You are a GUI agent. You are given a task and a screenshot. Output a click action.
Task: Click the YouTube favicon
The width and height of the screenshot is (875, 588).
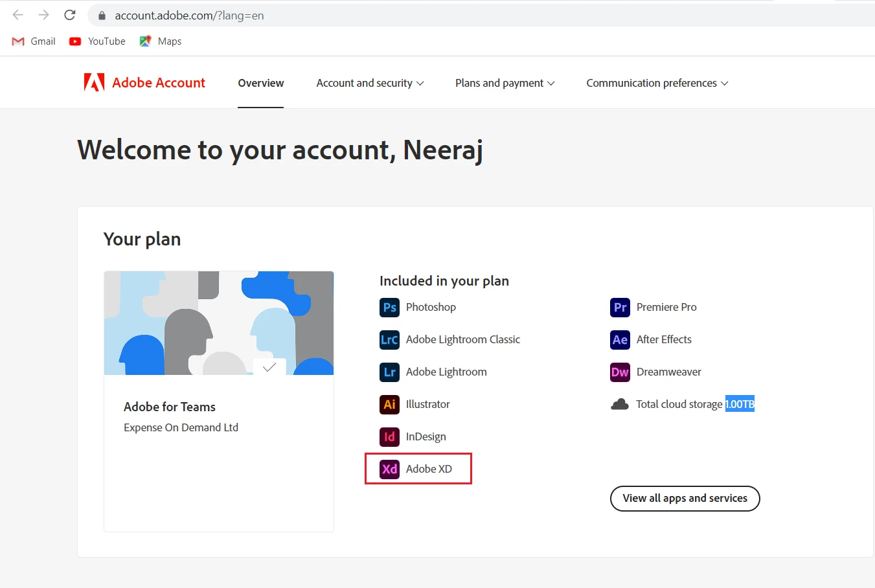pos(75,41)
